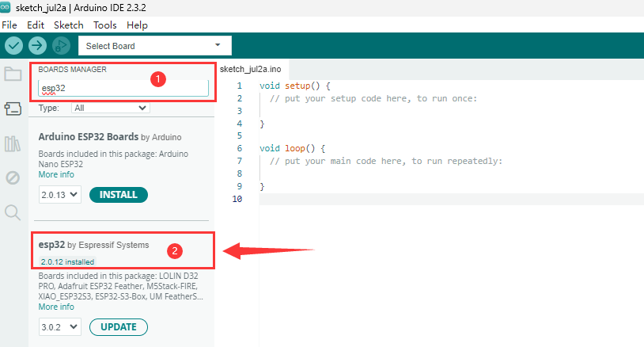The image size is (644, 347).
Task: Open More info for esp32 by Espressif
Action: click(56, 307)
